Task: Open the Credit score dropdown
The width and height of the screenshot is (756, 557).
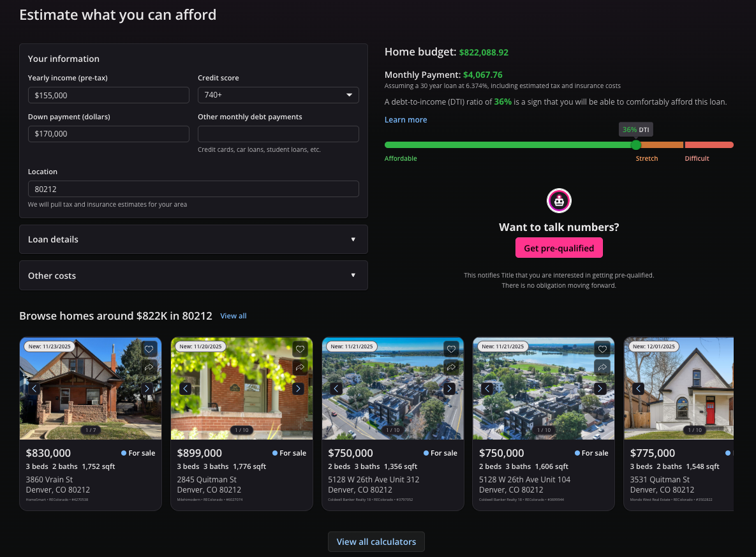Action: (278, 95)
